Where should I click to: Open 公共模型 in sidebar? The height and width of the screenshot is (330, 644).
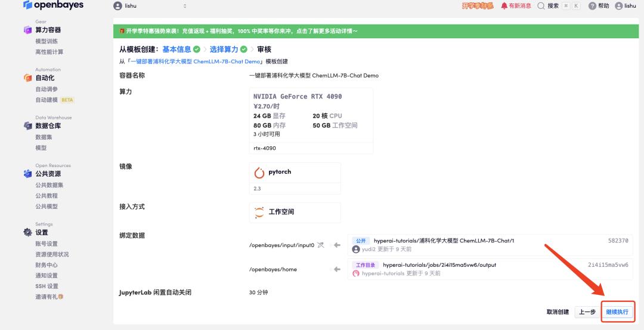click(x=47, y=206)
